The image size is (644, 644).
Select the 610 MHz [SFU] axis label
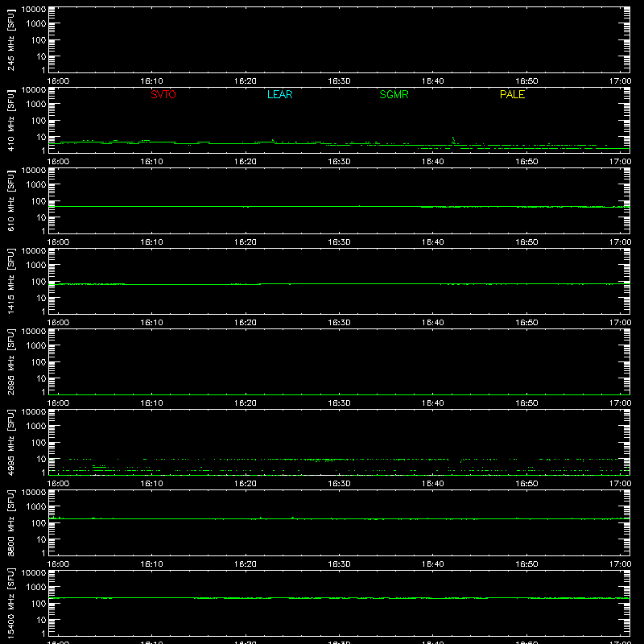click(x=11, y=201)
